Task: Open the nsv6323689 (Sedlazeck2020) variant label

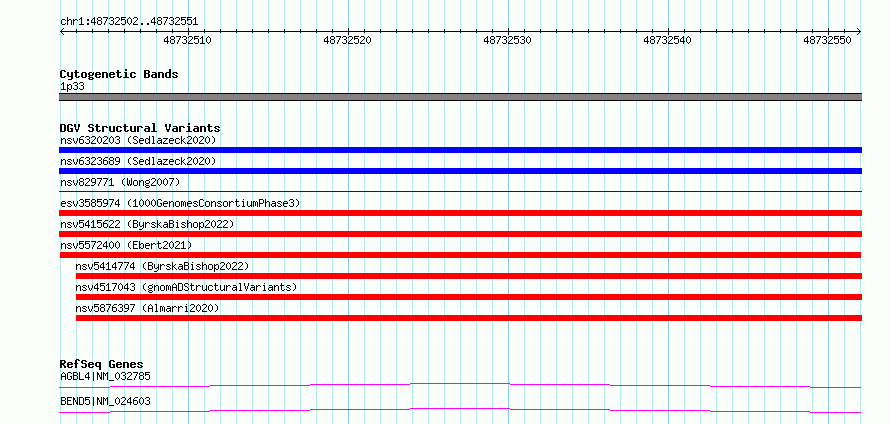Action: [138, 161]
